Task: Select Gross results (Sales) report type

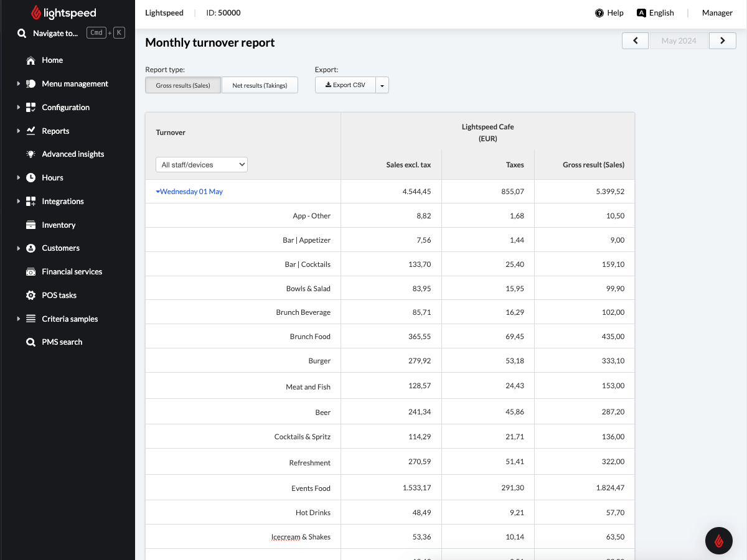Action: [x=183, y=85]
